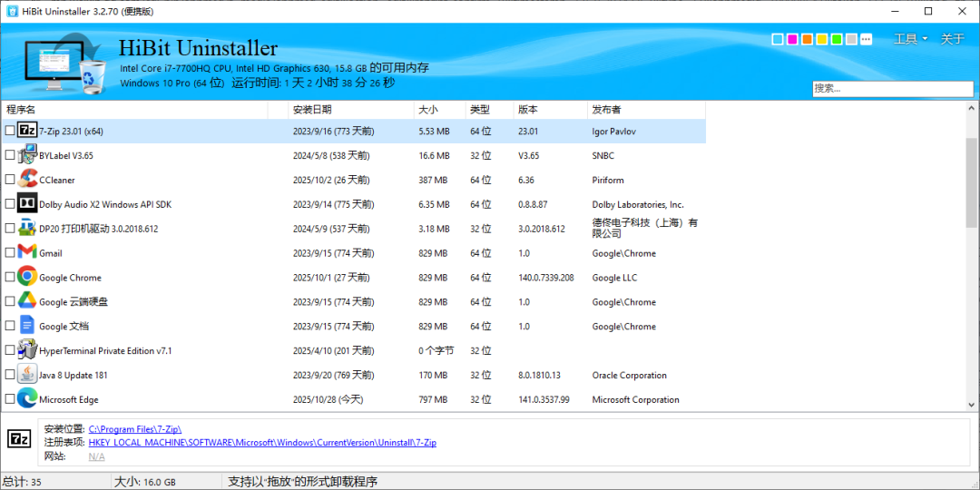Image resolution: width=980 pixels, height=490 pixels.
Task: Check the CCleaner checkbox
Action: [9, 180]
